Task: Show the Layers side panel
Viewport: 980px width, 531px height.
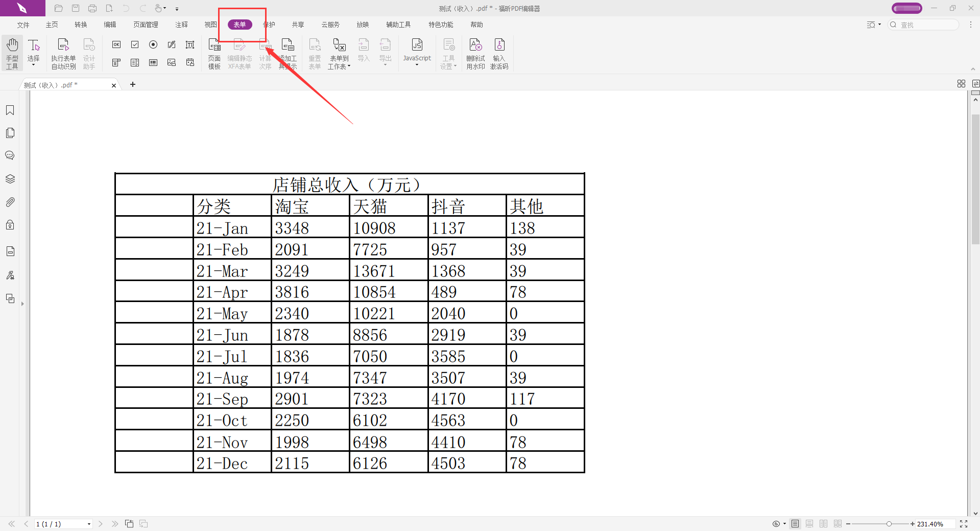Action: (10, 179)
